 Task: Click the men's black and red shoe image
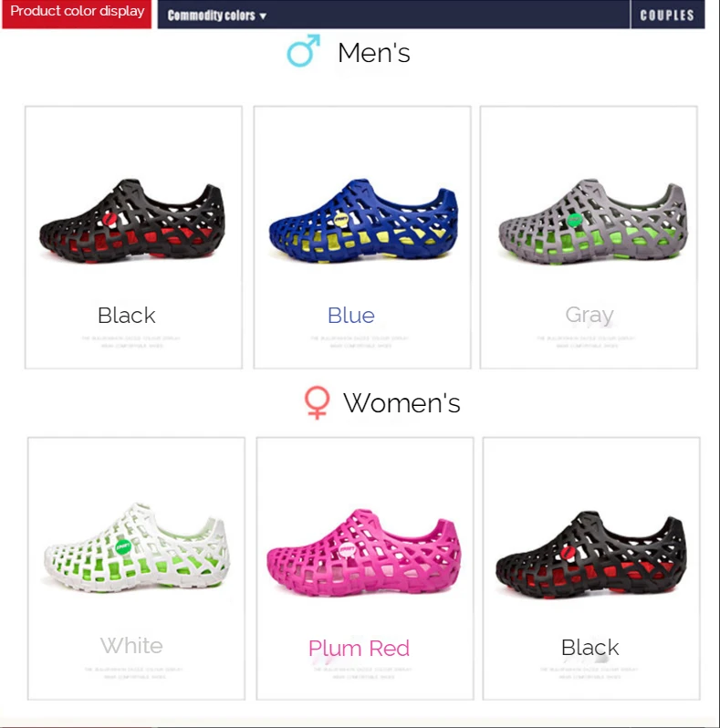pyautogui.click(x=132, y=222)
